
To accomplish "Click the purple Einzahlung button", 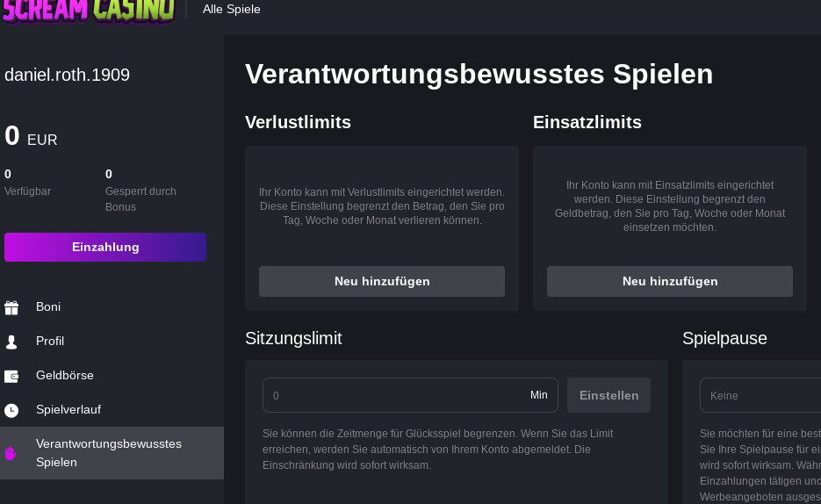I will click(x=105, y=247).
